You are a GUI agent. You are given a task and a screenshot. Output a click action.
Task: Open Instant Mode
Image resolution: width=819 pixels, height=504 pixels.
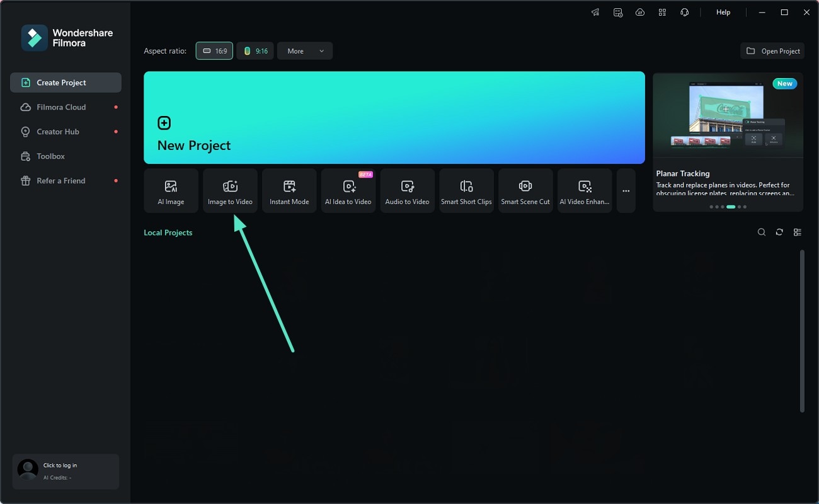coord(289,191)
